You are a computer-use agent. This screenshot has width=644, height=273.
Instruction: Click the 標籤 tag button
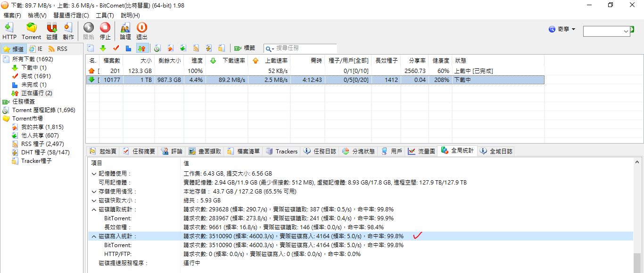[245, 48]
